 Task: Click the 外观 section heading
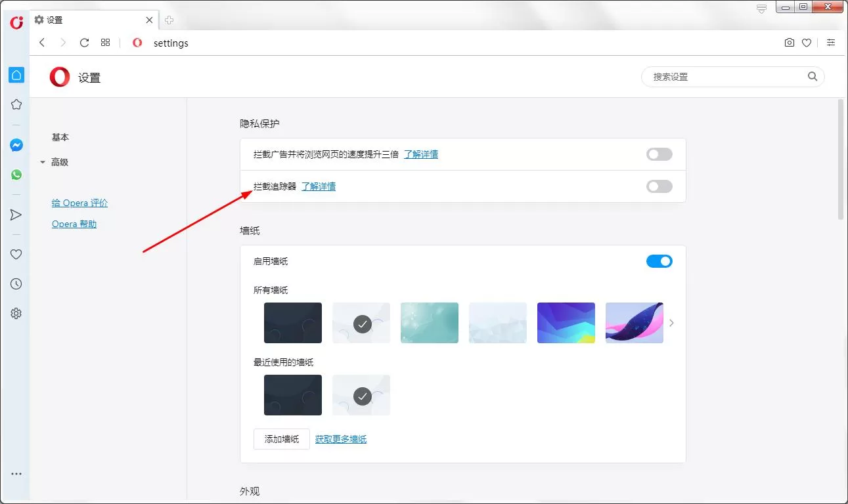(250, 492)
